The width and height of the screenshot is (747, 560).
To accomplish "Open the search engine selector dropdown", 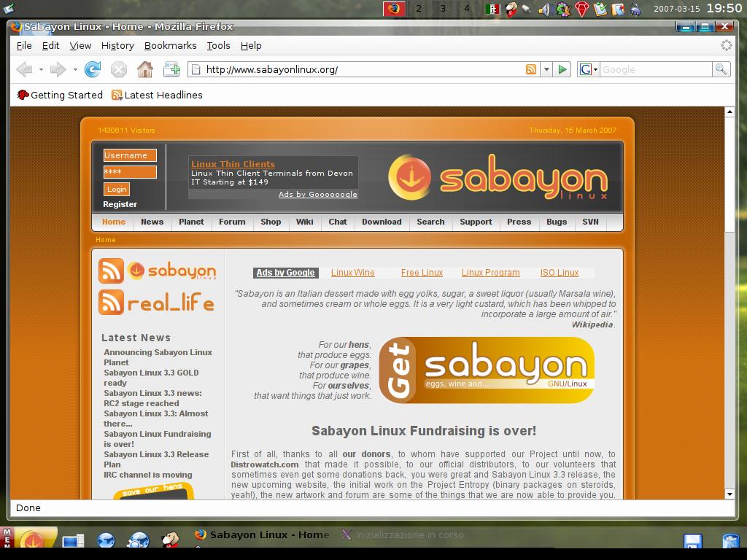I will pos(589,69).
